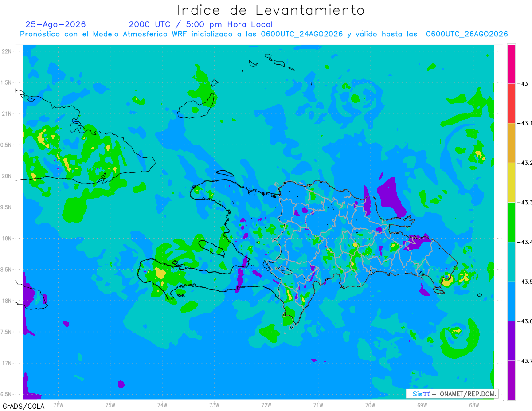Click "2000 UTC / 5:00 pm Hora Local"
The image size is (532, 411).
coord(201,25)
